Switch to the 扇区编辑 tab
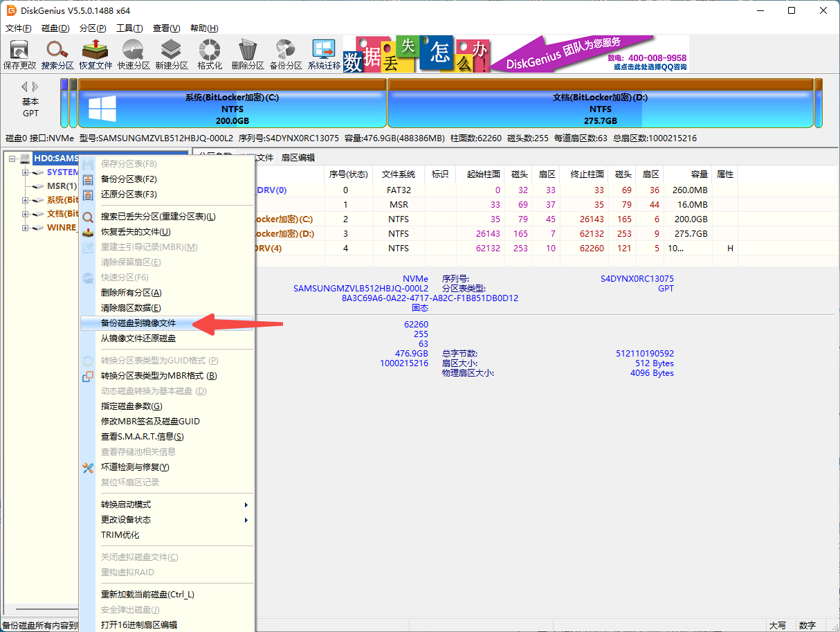840x632 pixels. (298, 158)
